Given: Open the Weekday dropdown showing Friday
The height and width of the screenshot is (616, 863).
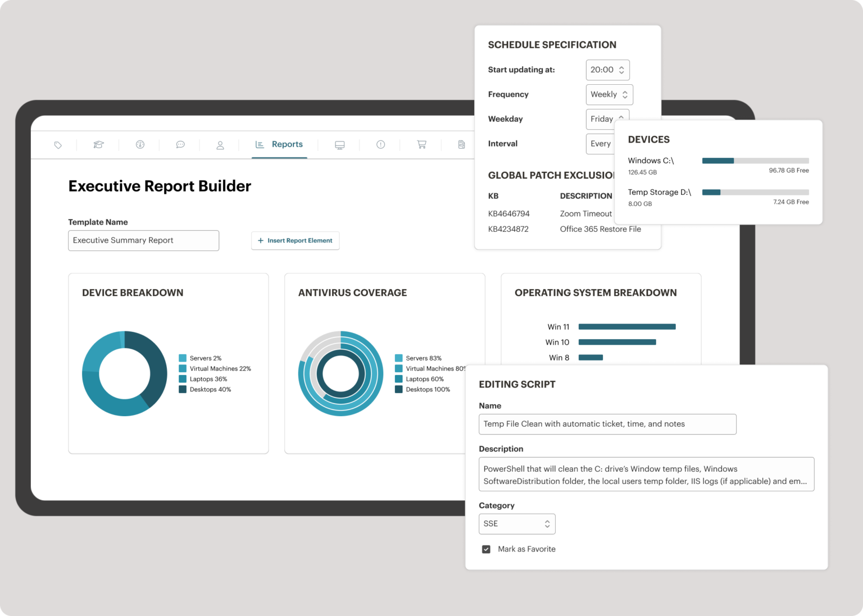Looking at the screenshot, I should click(x=607, y=119).
